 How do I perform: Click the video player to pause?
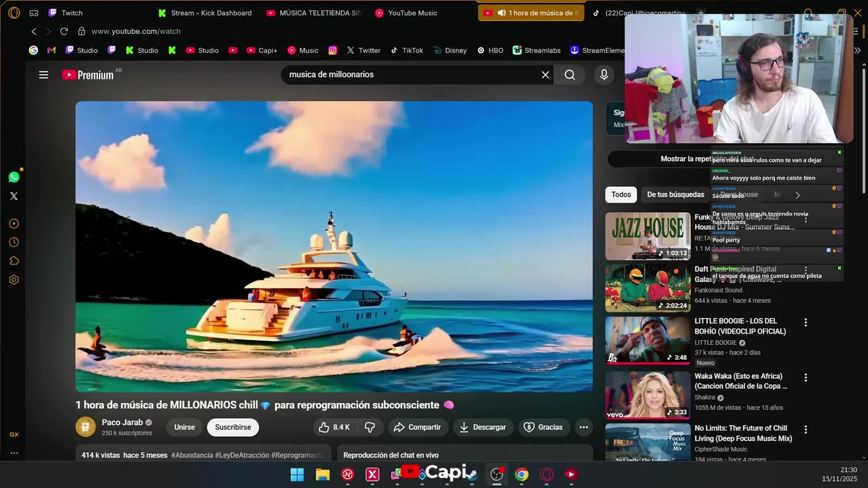tap(334, 247)
